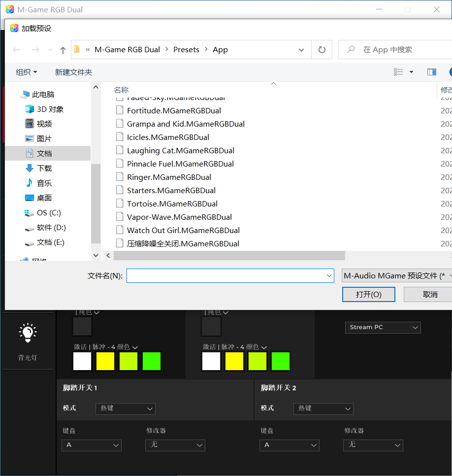Open the preset file type filter dropdown

[x=397, y=276]
